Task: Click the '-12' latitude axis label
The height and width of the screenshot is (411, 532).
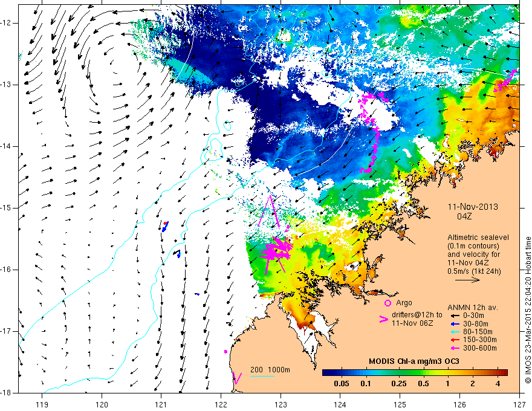Action: coord(7,23)
